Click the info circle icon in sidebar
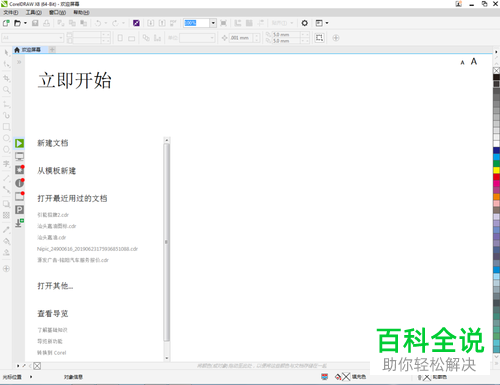This screenshot has width=500, height=385. (x=19, y=183)
